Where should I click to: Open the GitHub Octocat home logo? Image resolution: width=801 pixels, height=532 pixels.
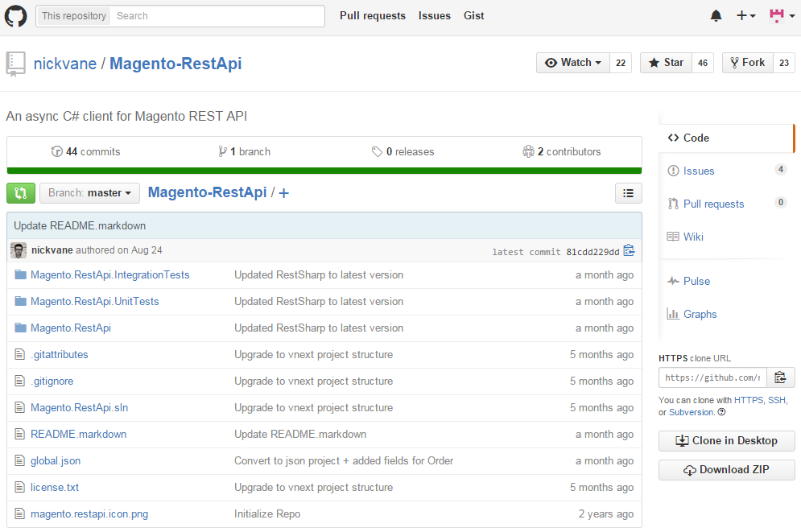click(15, 16)
